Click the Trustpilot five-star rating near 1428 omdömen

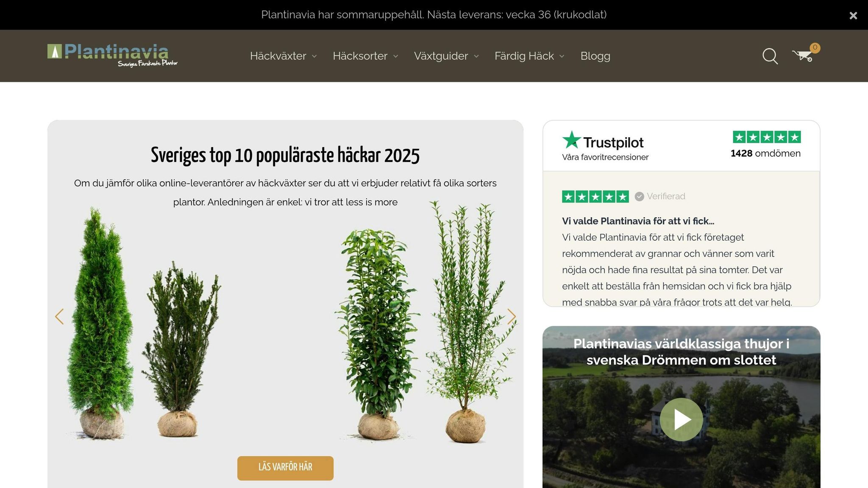click(x=767, y=137)
